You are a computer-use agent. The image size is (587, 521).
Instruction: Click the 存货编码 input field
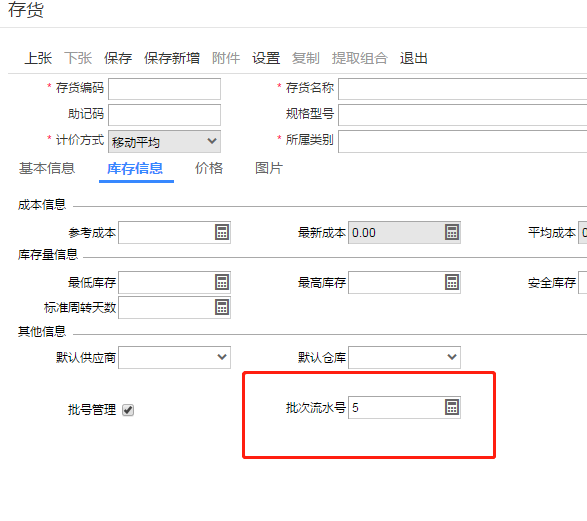164,89
